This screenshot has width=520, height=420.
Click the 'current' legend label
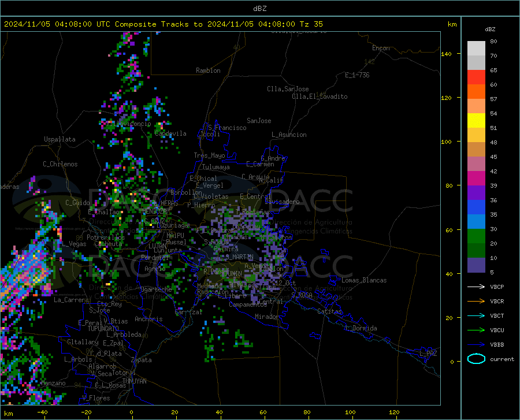502,359
